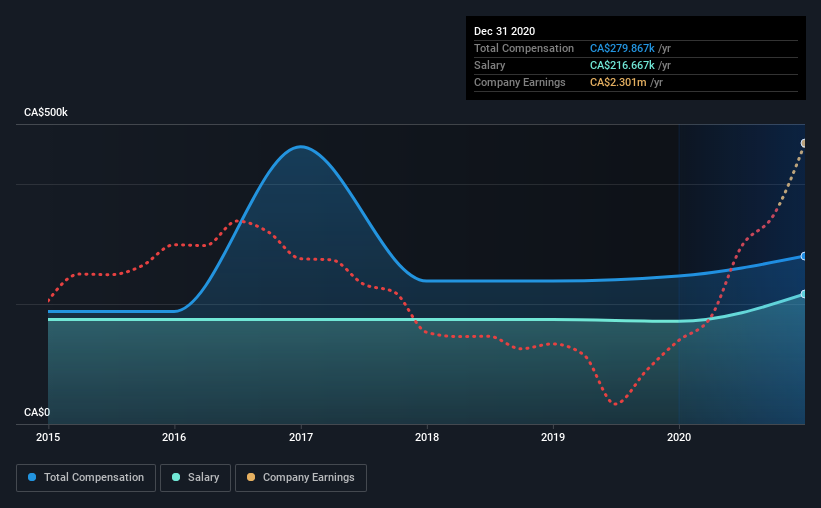
Task: Click the orange Company Earnings legend dot
Action: (x=251, y=477)
